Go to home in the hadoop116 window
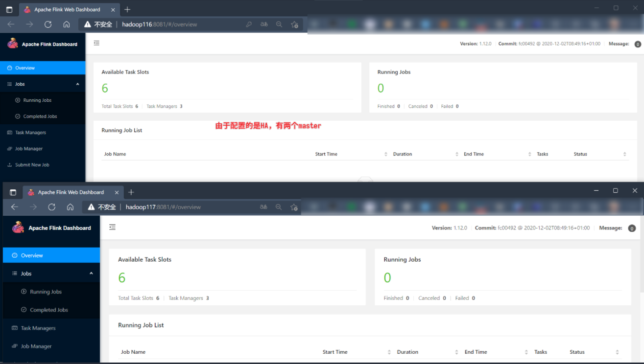 (67, 24)
